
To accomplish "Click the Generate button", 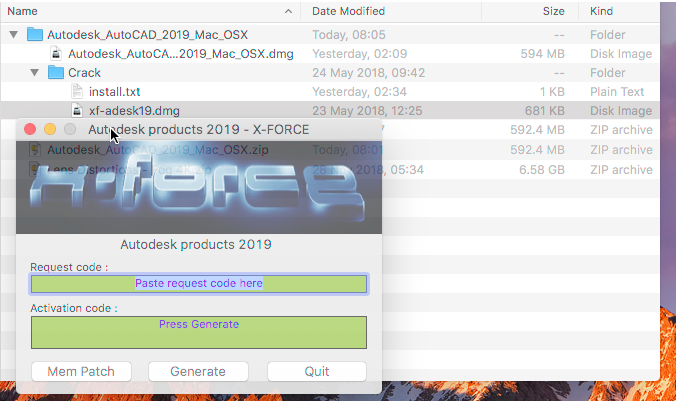I will [x=198, y=371].
